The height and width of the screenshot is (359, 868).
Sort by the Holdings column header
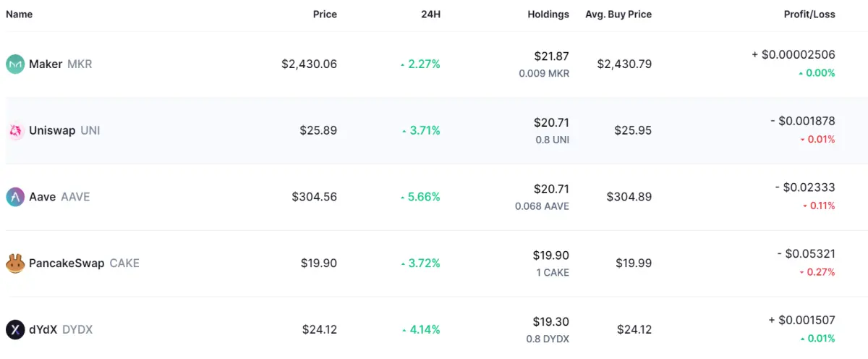548,14
